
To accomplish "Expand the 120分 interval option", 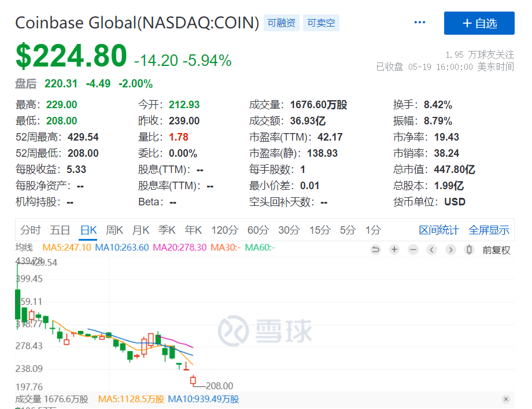I will pos(224,230).
